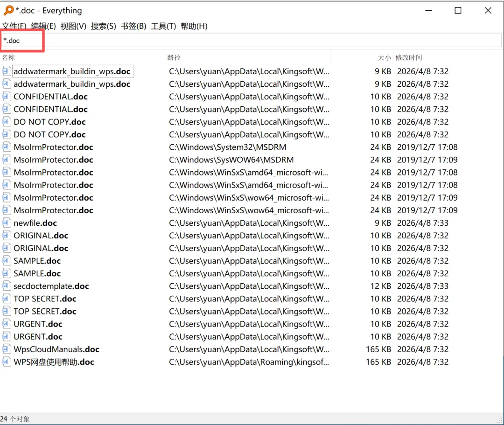Open the 工具(T) menu
Screen dimensions: 504x425
[x=164, y=26]
